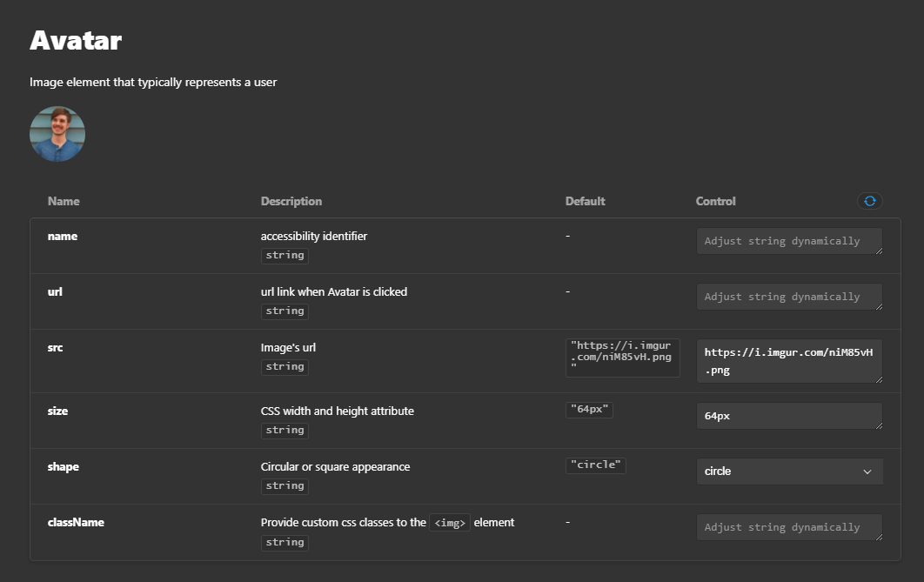
Task: Click the Default column header
Action: click(585, 201)
